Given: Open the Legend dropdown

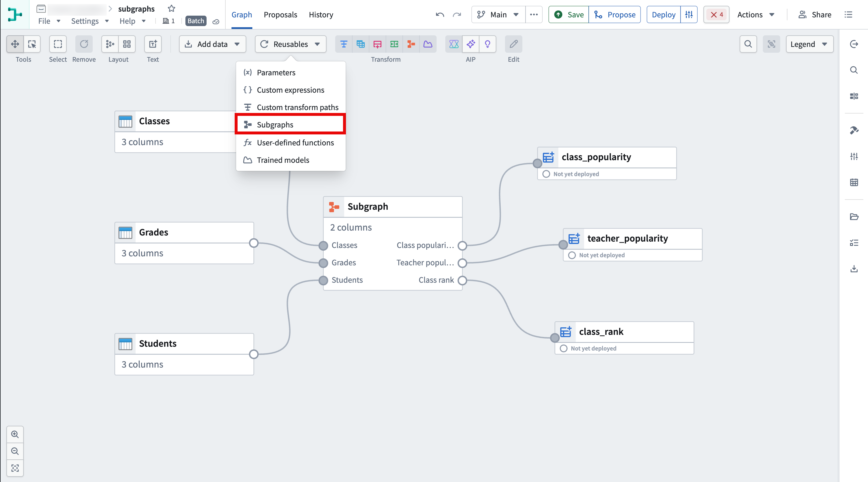Looking at the screenshot, I should (x=809, y=44).
